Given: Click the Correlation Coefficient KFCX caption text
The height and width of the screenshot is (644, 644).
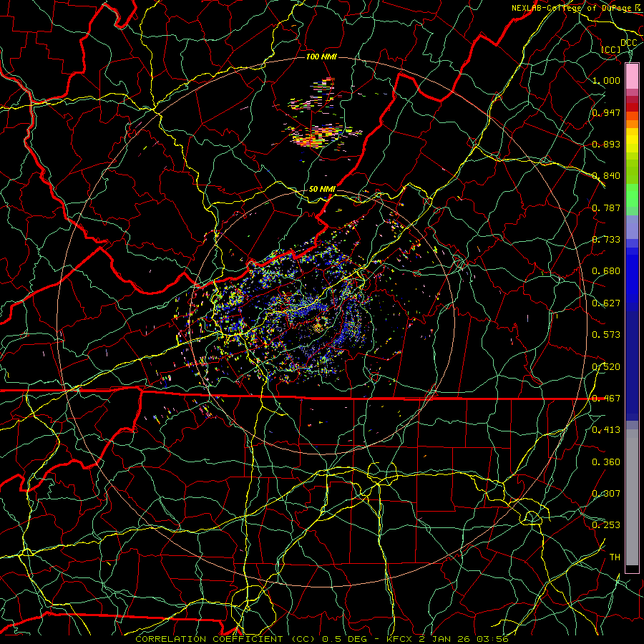Looking at the screenshot, I should (x=322, y=639).
